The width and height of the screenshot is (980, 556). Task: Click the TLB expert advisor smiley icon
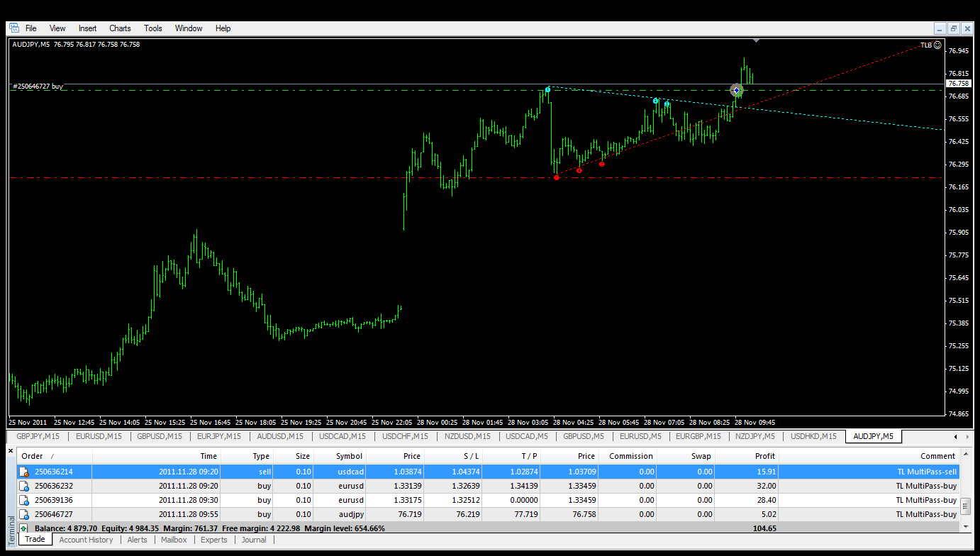(937, 45)
